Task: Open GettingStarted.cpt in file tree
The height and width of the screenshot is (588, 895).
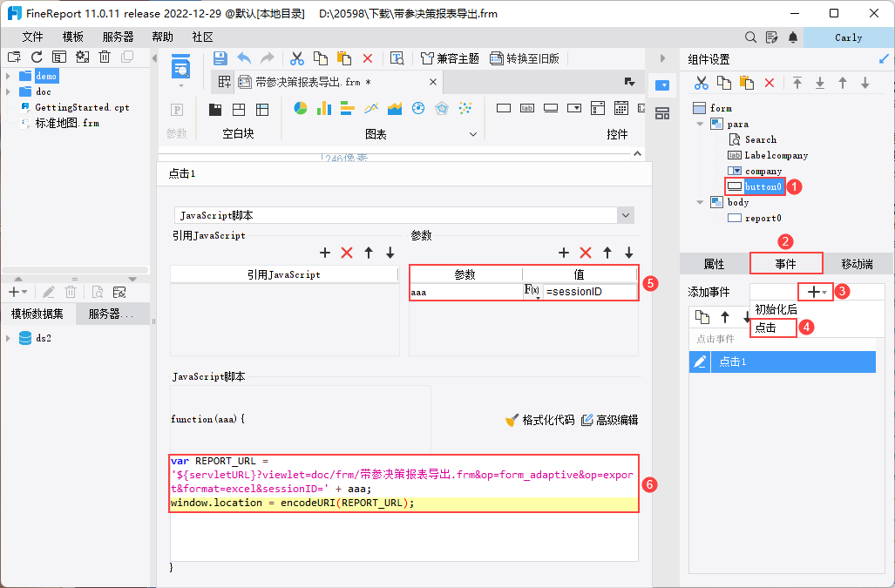Action: [x=82, y=107]
